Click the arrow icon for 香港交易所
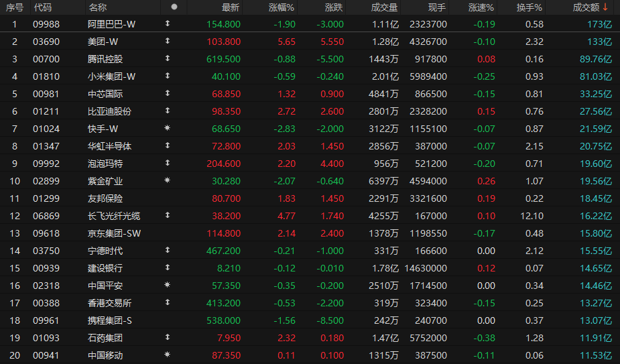The height and width of the screenshot is (364, 620). tap(168, 302)
